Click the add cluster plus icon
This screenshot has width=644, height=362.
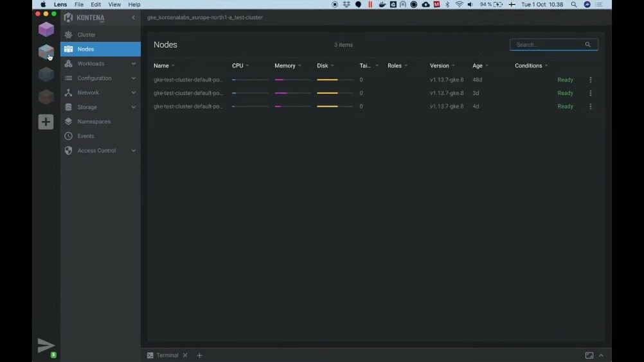(x=46, y=122)
